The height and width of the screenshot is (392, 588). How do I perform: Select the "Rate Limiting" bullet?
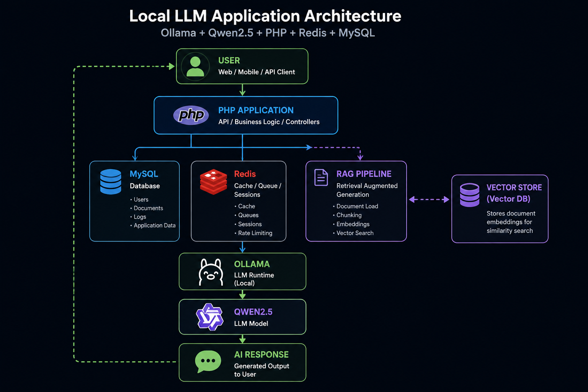253,233
